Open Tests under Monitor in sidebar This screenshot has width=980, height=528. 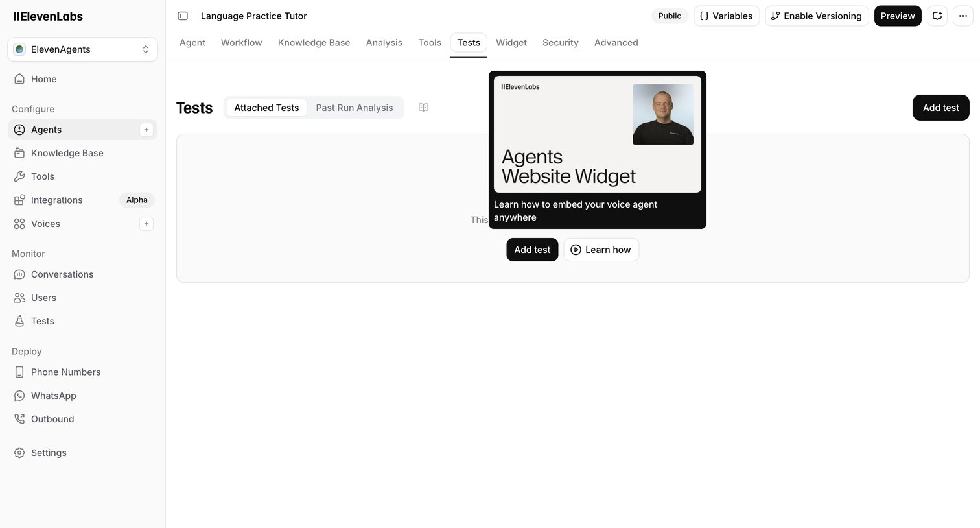point(82,321)
